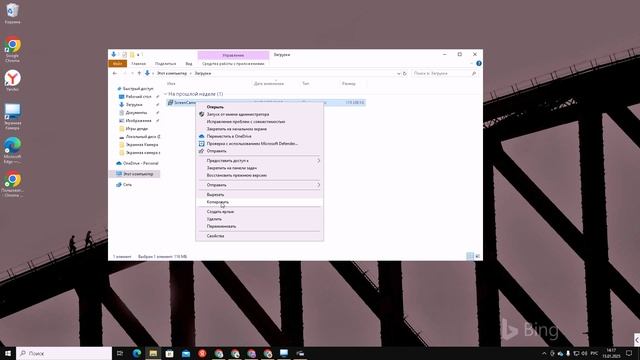The image size is (640, 360).
Task: Open the Вид ribbon tab
Action: tap(189, 64)
